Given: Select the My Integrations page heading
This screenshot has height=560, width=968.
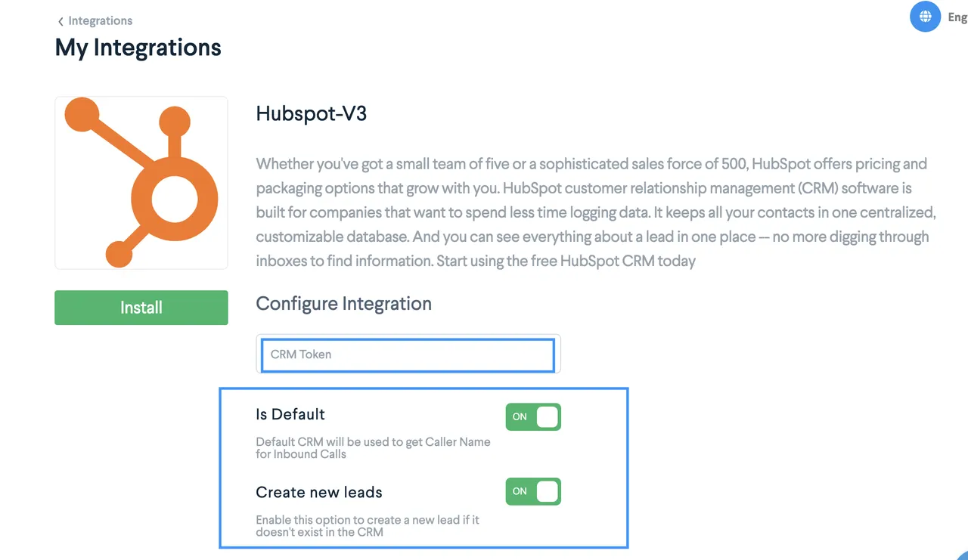Looking at the screenshot, I should [x=138, y=47].
